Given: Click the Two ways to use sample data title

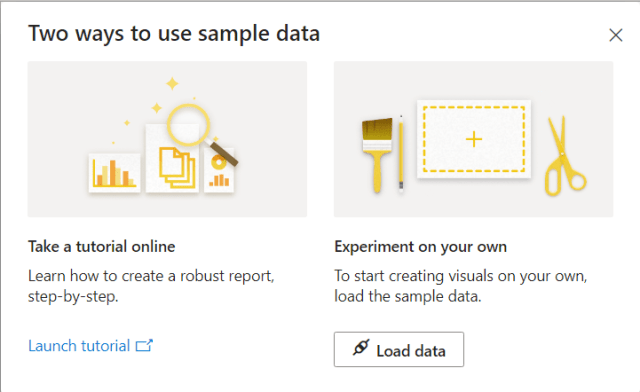Looking at the screenshot, I should [174, 33].
